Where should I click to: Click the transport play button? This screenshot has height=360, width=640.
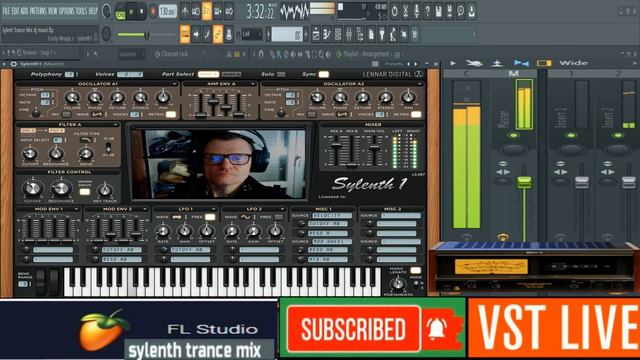coord(131,12)
